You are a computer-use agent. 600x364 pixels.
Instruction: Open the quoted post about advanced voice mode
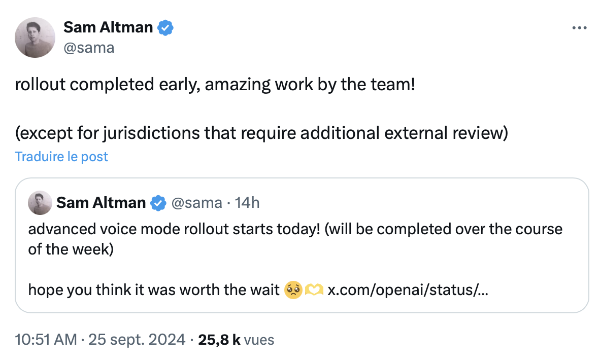click(x=302, y=245)
